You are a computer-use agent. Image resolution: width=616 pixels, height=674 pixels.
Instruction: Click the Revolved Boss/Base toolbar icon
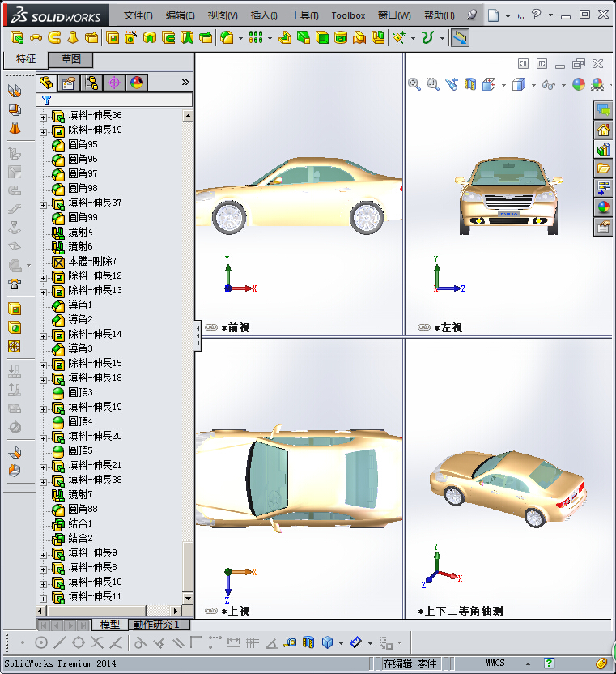pos(36,38)
